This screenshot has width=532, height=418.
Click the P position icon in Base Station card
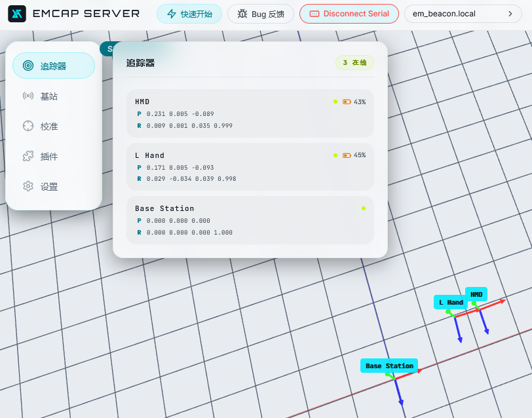[x=139, y=221]
